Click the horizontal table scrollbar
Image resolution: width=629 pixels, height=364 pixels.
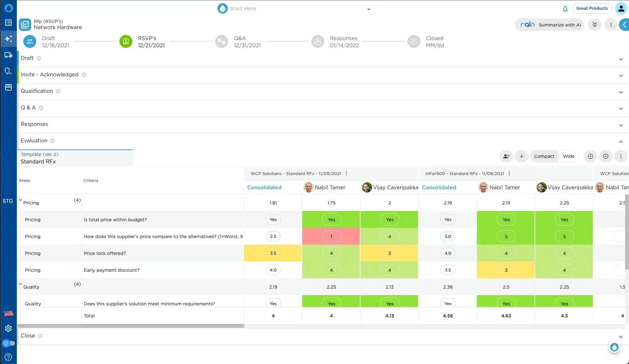coord(131,326)
